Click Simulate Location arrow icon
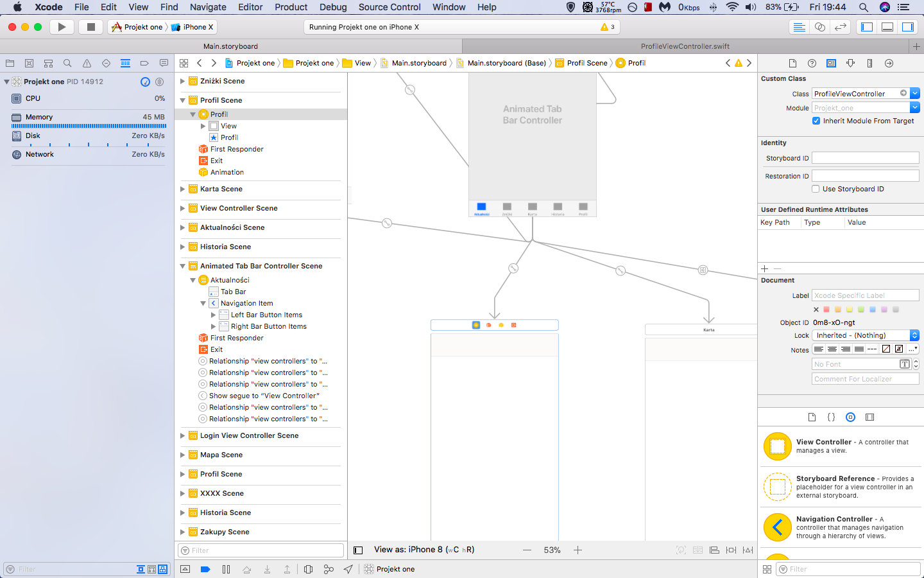This screenshot has height=578, width=924. (x=348, y=569)
